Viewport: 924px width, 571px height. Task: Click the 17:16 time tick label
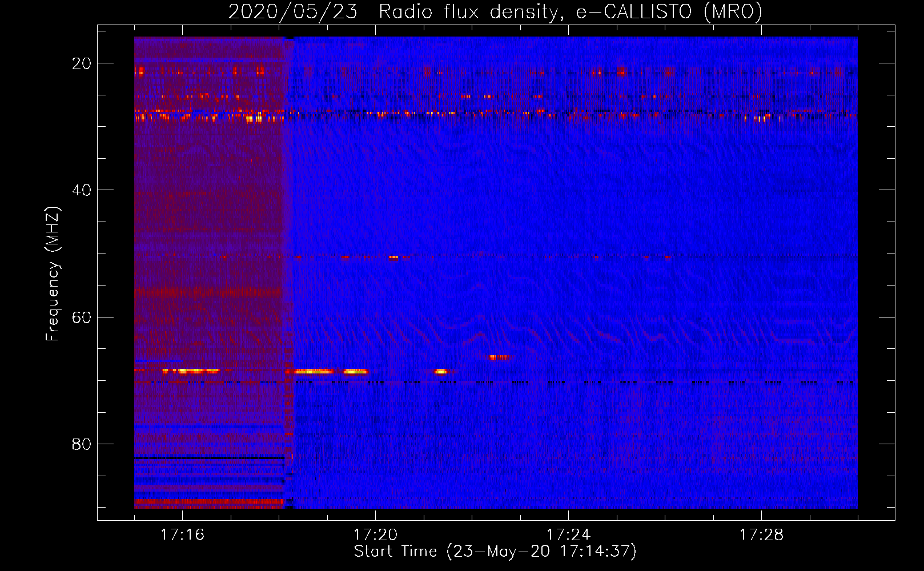182,535
